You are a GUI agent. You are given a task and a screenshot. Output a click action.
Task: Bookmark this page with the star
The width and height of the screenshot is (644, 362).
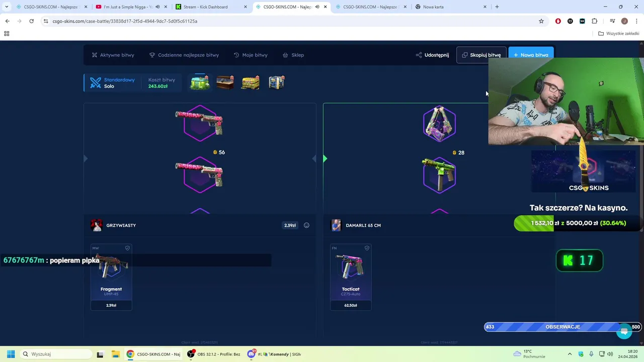click(541, 21)
